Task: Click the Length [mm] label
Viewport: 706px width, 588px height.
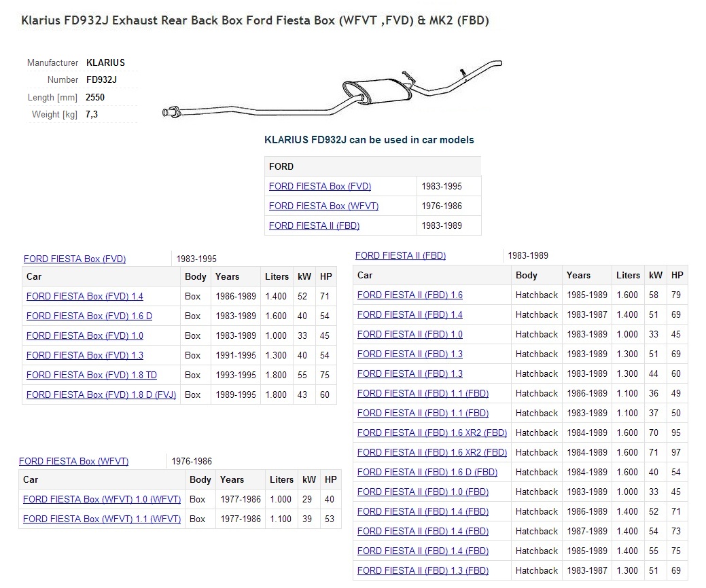Action: point(53,98)
